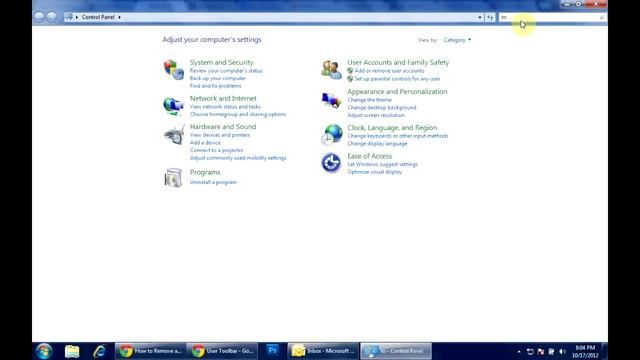Expand the arrow before Control Panel breadcrumb

[x=77, y=17]
